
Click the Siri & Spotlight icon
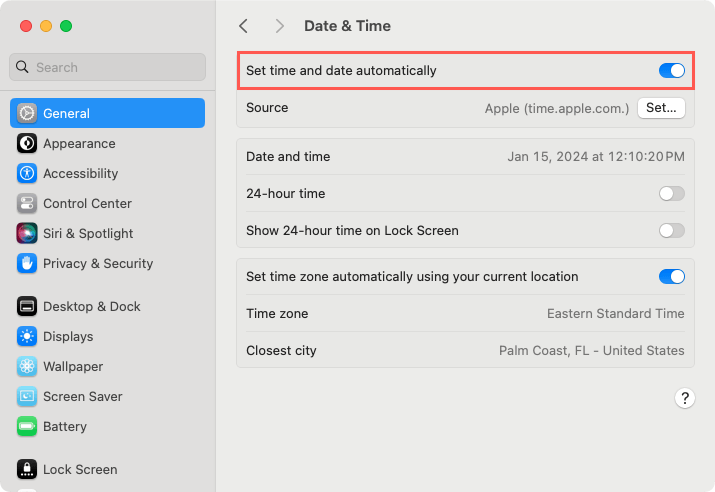coord(27,233)
